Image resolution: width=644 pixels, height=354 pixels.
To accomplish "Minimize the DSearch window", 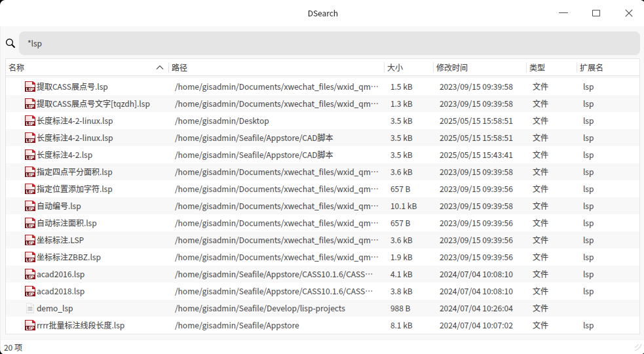I will pos(563,13).
